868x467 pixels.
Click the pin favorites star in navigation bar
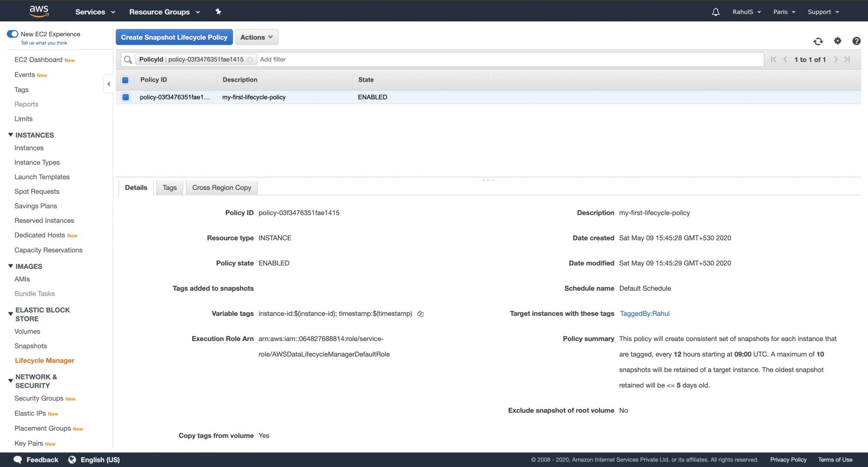[x=218, y=12]
